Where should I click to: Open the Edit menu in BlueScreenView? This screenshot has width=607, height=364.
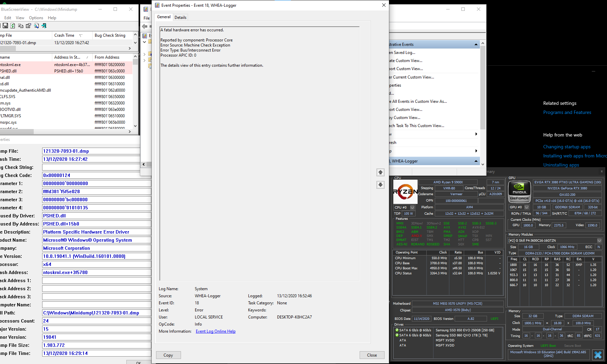point(8,18)
